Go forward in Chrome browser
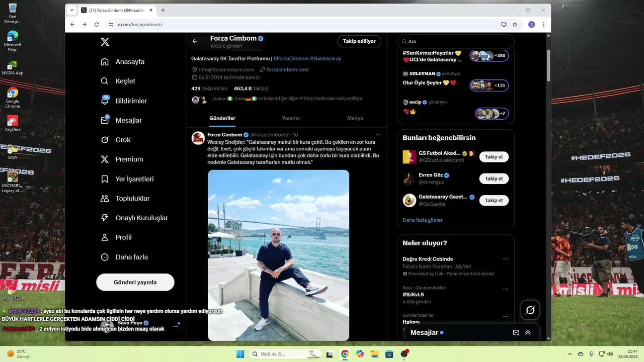Screen dimensions: 644x362 click(x=85, y=24)
